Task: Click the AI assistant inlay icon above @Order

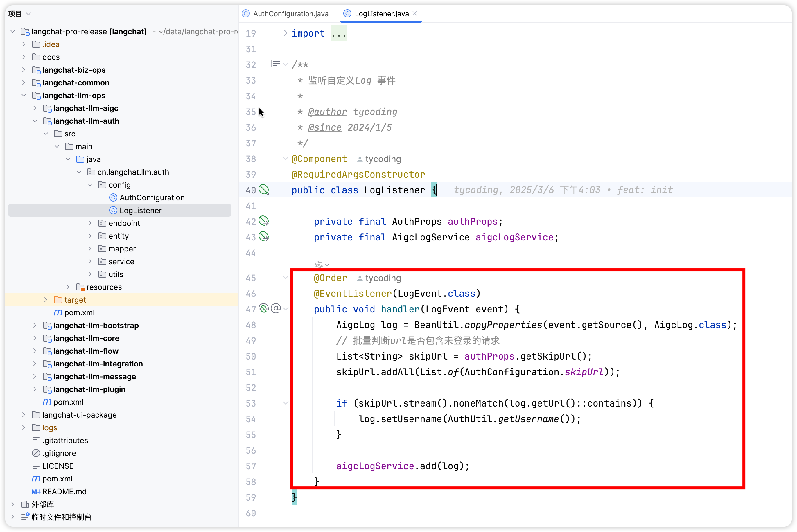Action: click(x=319, y=264)
